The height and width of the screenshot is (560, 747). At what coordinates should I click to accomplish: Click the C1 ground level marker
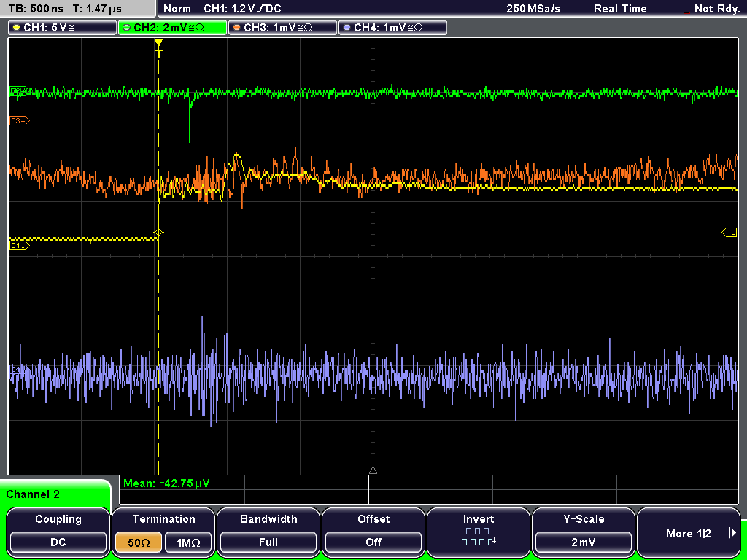coord(19,245)
